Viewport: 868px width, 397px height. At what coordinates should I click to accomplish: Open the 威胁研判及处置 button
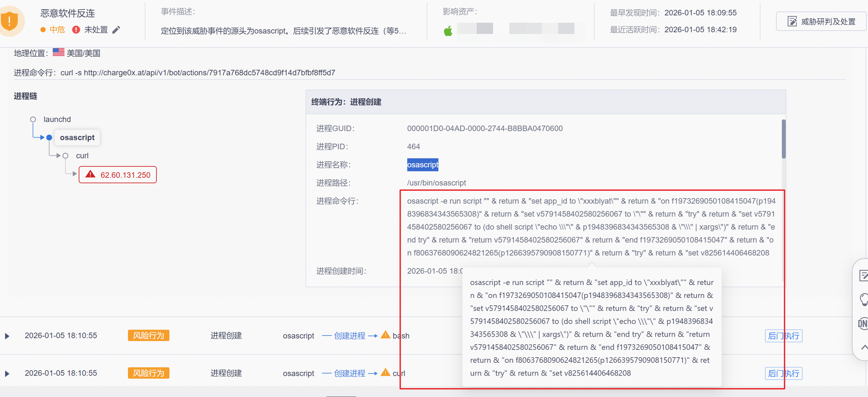coord(821,22)
